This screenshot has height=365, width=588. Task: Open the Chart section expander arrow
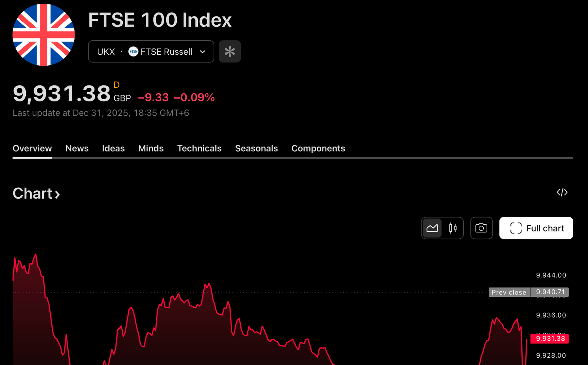pyautogui.click(x=57, y=194)
